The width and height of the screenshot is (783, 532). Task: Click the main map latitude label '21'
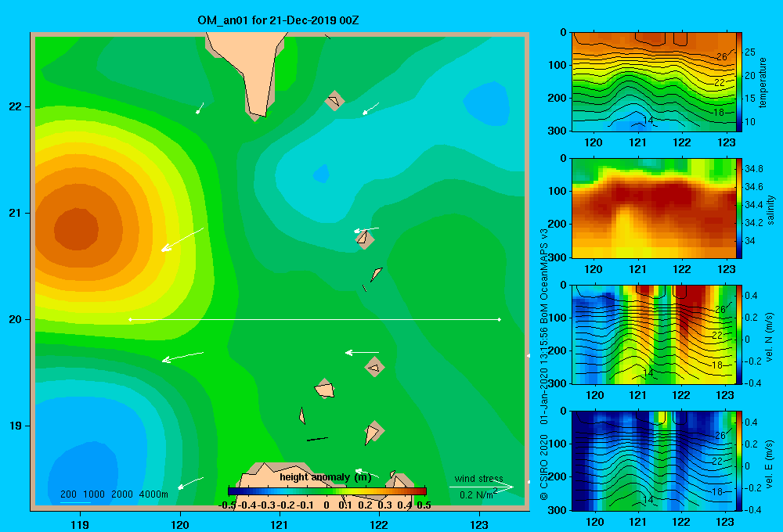16,213
